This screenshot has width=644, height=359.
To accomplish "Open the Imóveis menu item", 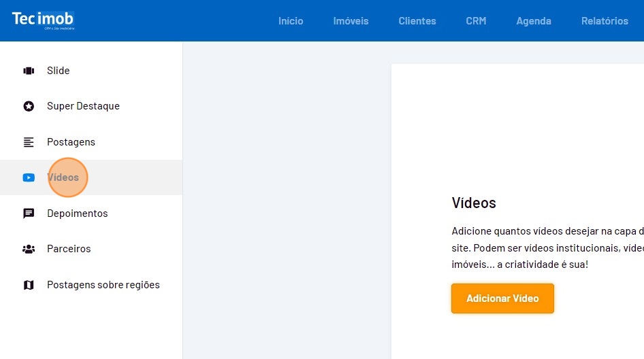I will pos(351,21).
